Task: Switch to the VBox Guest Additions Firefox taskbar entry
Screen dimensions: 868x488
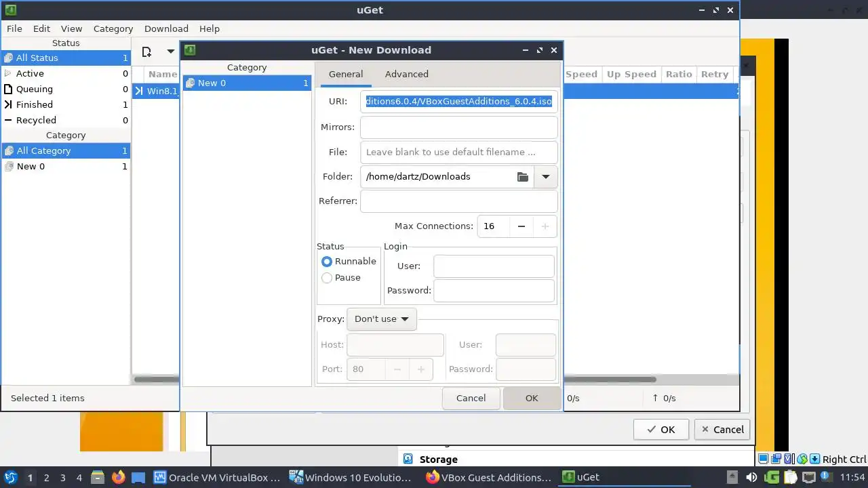Action: pos(488,478)
